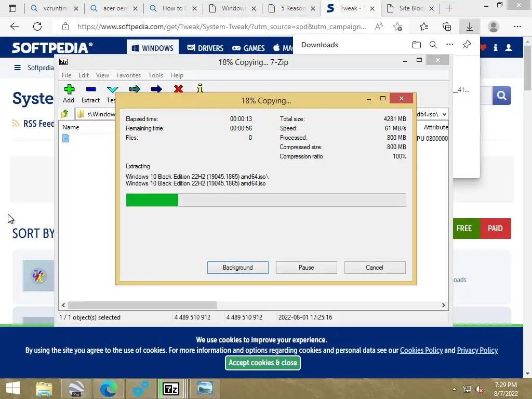Image resolution: width=532 pixels, height=399 pixels.
Task: Open Softpedia hamburger menu icon
Action: [x=17, y=68]
